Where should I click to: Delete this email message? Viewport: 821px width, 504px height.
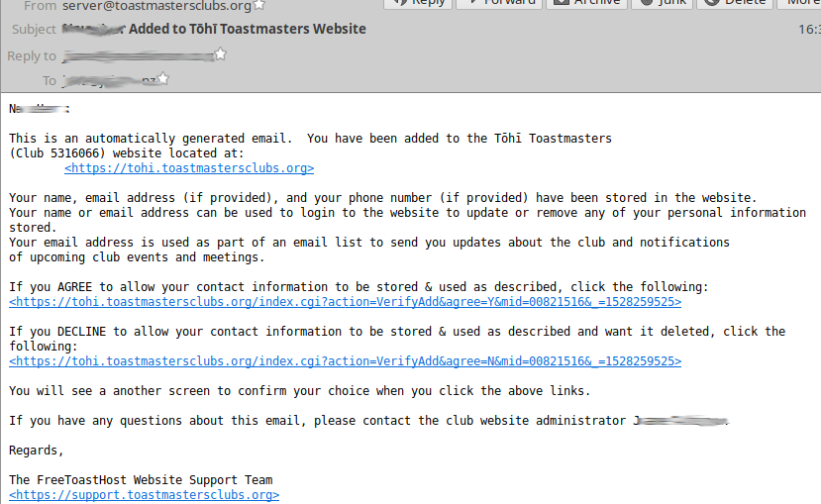point(735,4)
